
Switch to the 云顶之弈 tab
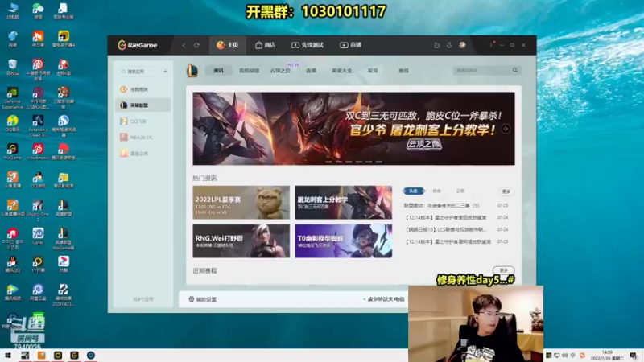pyautogui.click(x=280, y=71)
